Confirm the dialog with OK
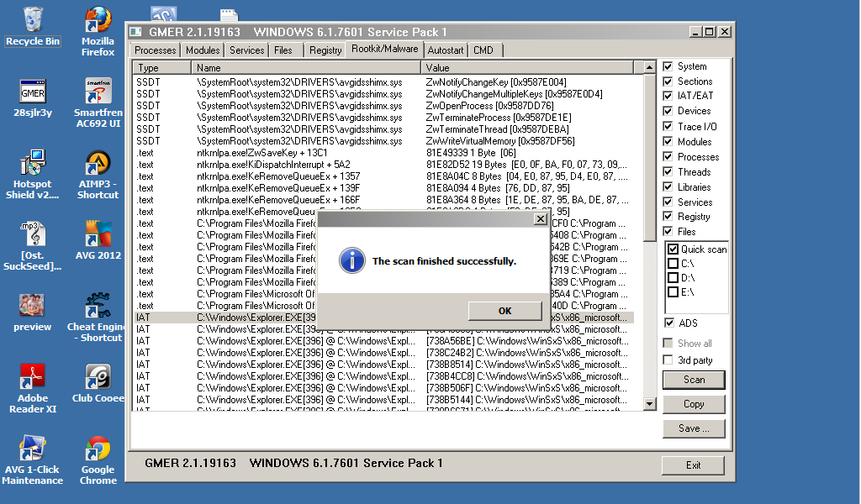Screen dimensions: 861x504 pyautogui.click(x=504, y=311)
